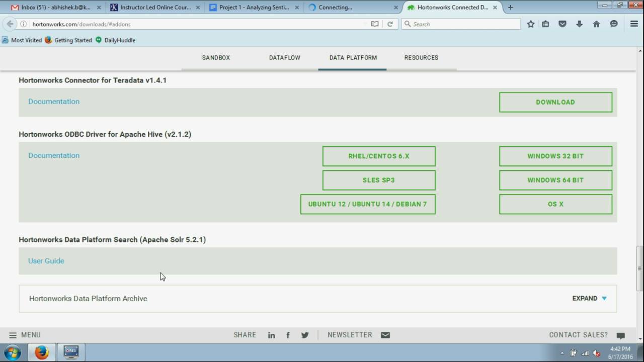Click the Pocket icon in the toolbar
Image resolution: width=644 pixels, height=362 pixels.
coord(562,24)
